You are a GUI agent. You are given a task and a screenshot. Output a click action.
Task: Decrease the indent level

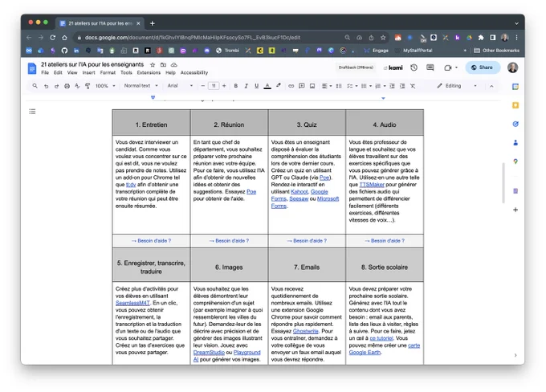(392, 86)
